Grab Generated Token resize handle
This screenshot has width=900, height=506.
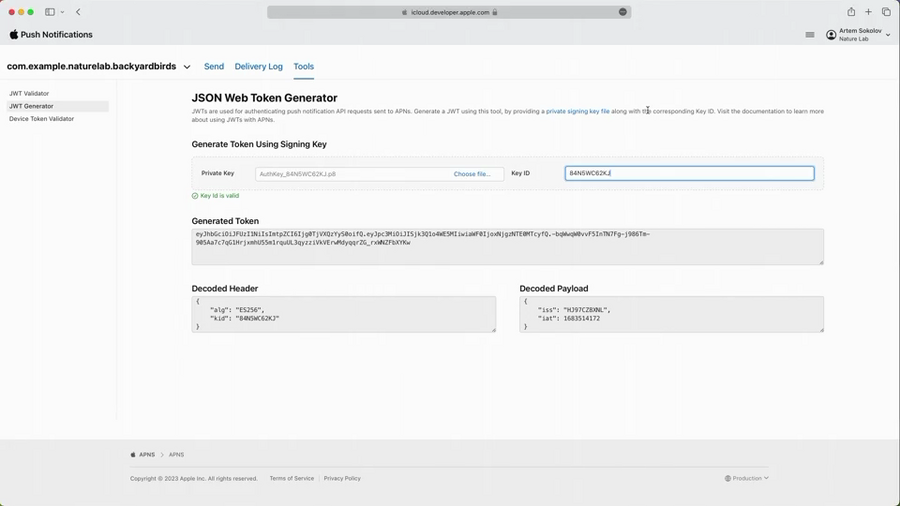click(821, 262)
